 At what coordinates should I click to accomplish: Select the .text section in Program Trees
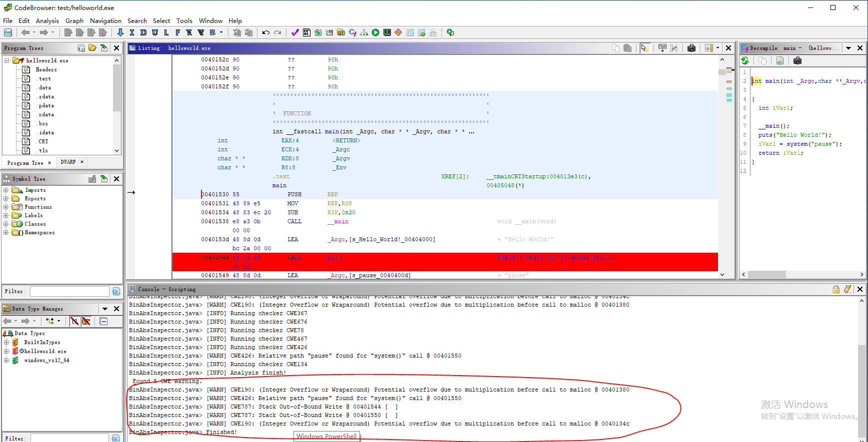pos(43,79)
